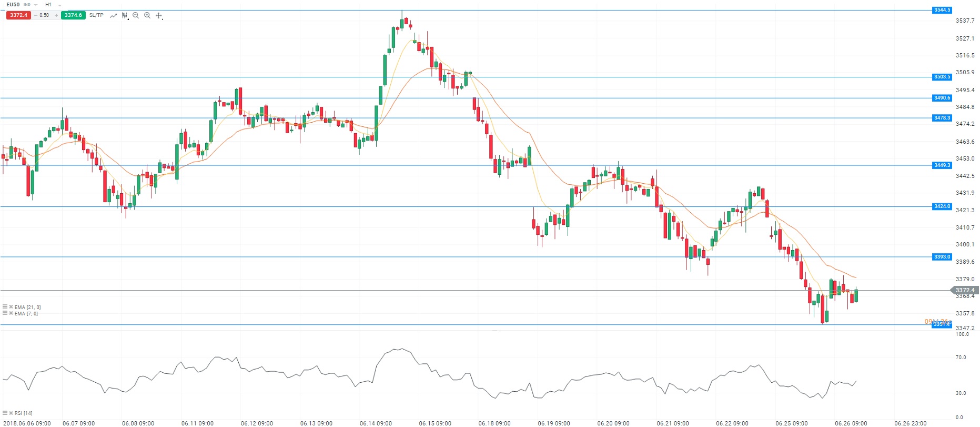
Task: Increase volume with the plus stepper
Action: 56,15
